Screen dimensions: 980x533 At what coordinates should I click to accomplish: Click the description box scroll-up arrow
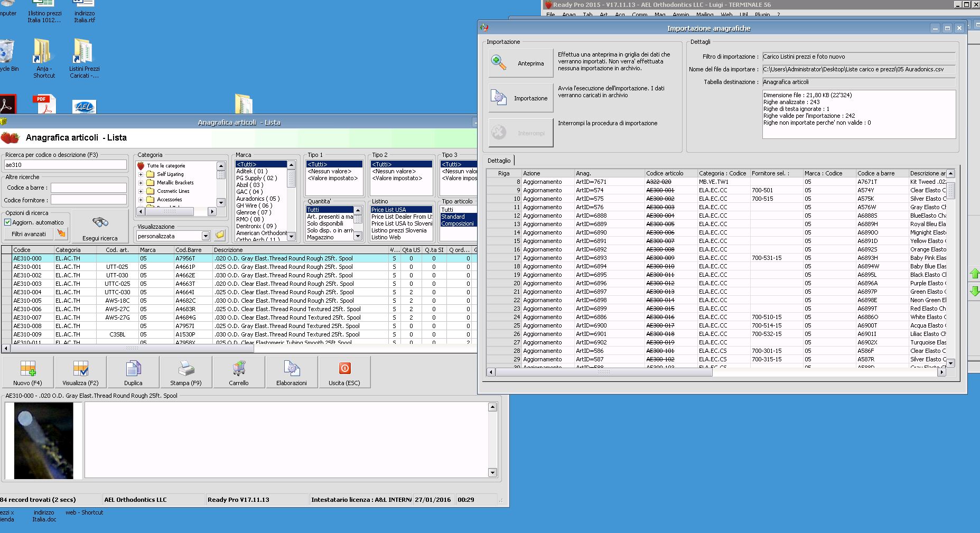(492, 407)
